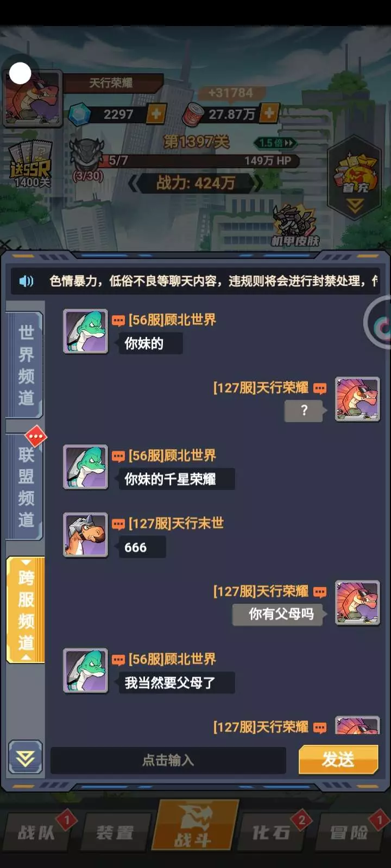The width and height of the screenshot is (391, 868).
Task: Collapse the chat with the double-down arrow button
Action: [x=26, y=757]
